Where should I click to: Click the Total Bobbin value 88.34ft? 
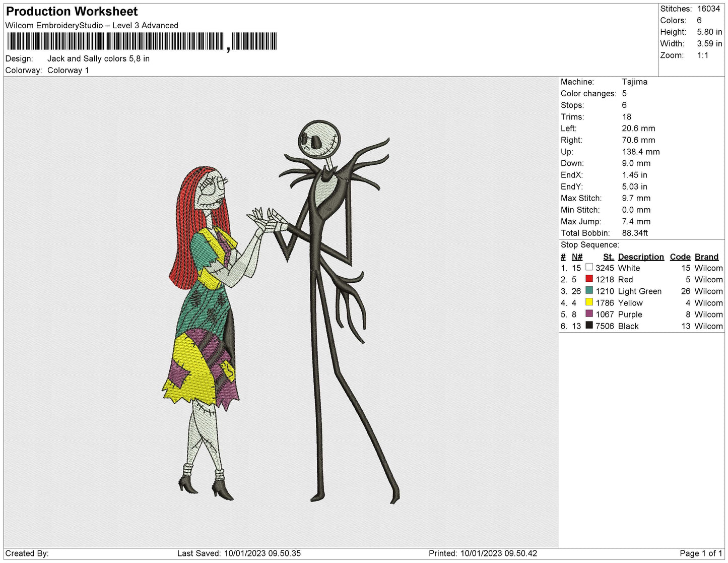635,233
